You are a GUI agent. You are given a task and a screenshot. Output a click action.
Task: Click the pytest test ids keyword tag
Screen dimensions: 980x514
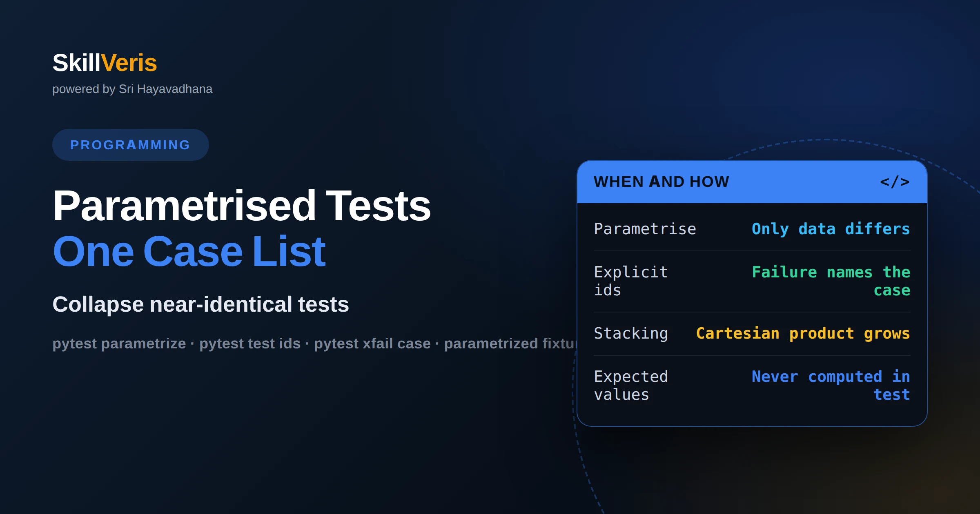(x=250, y=343)
